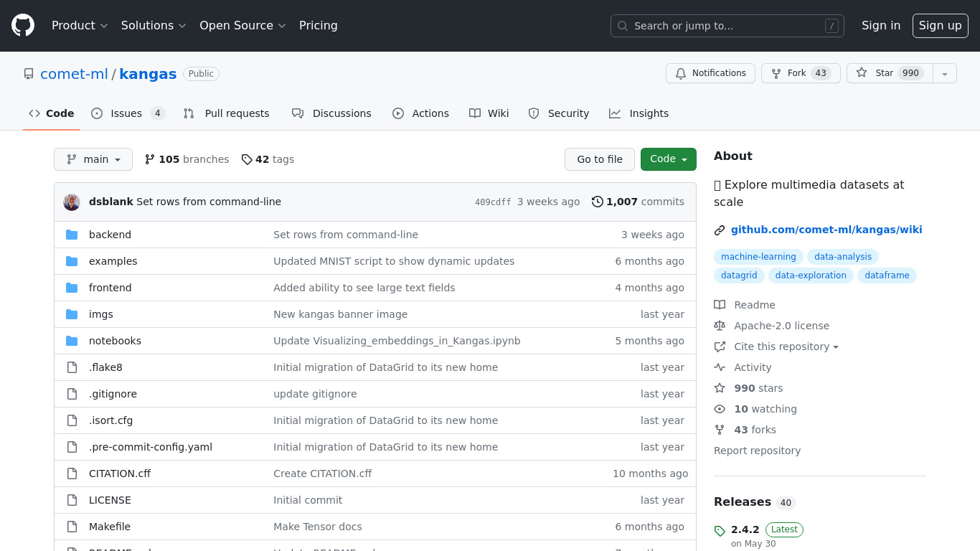
Task: Open commit message 'New kangas banner image'
Action: point(340,314)
